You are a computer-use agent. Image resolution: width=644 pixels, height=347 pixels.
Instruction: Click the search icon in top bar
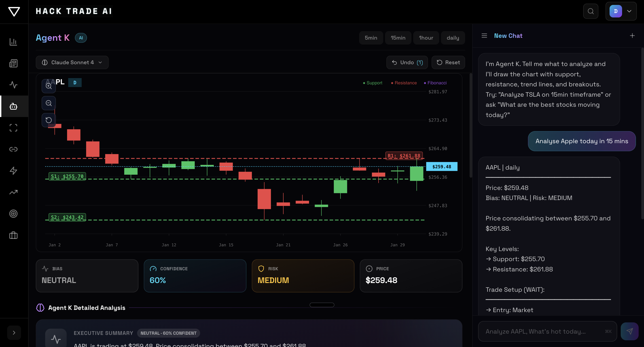tap(591, 11)
